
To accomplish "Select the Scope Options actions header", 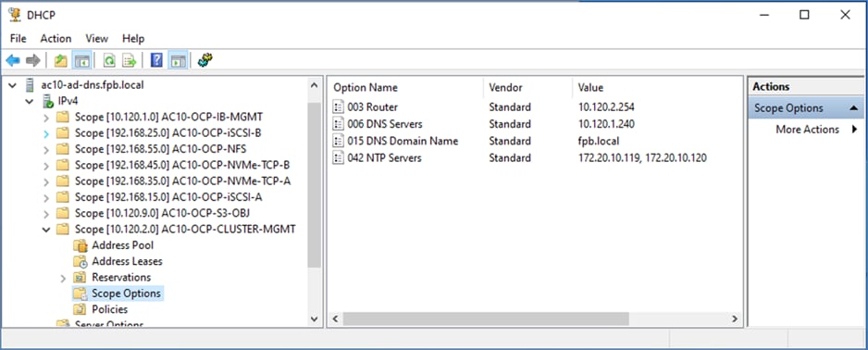I will [x=806, y=108].
